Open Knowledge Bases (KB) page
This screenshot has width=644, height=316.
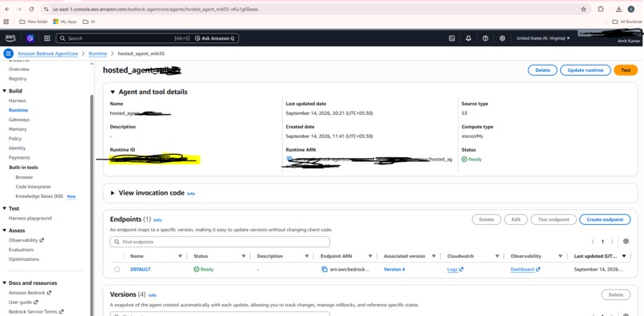pos(39,196)
